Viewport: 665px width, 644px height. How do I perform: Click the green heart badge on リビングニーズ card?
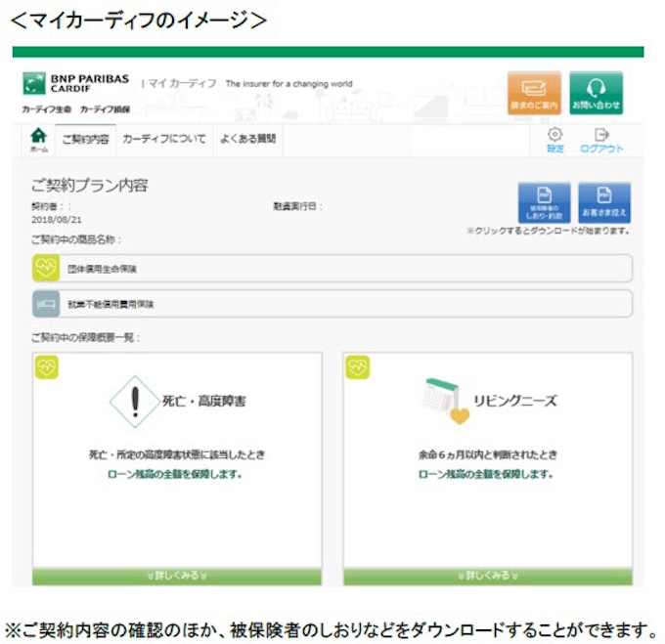pyautogui.click(x=356, y=366)
